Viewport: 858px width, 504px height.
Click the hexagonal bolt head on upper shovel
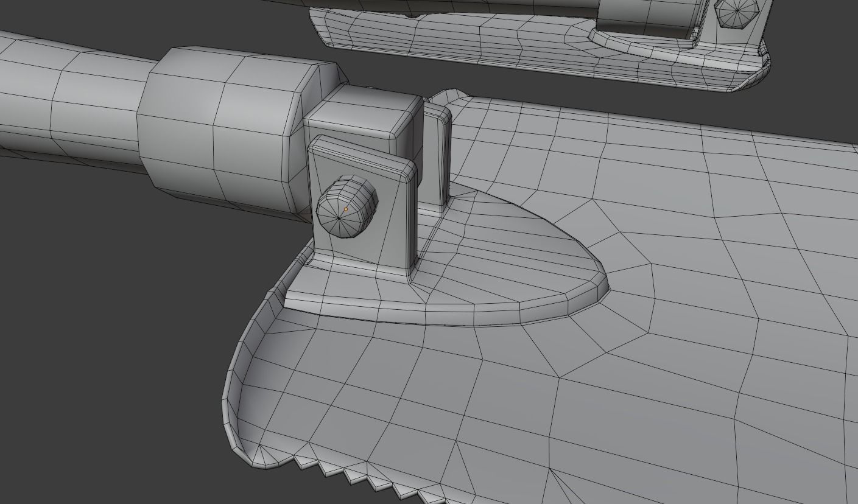point(736,12)
